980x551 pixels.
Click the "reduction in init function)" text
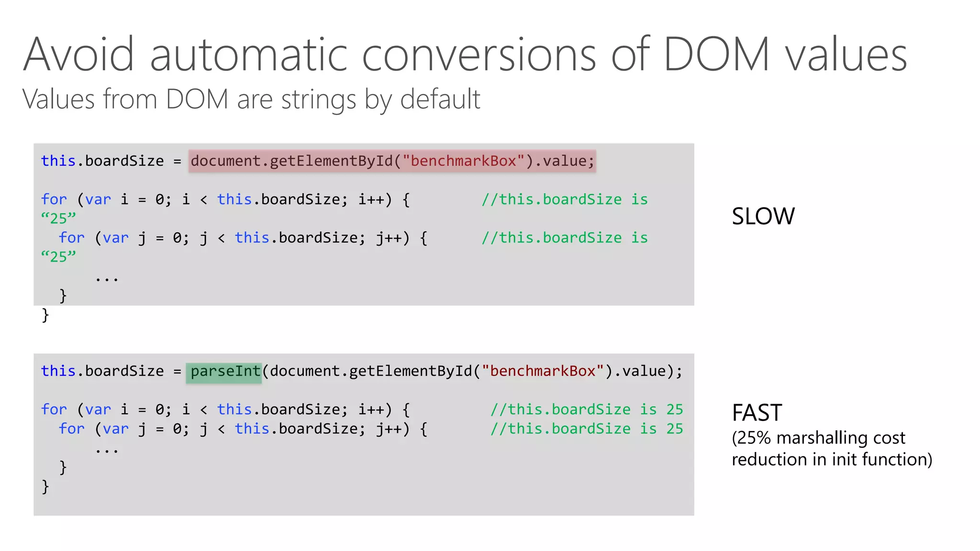pyautogui.click(x=832, y=459)
